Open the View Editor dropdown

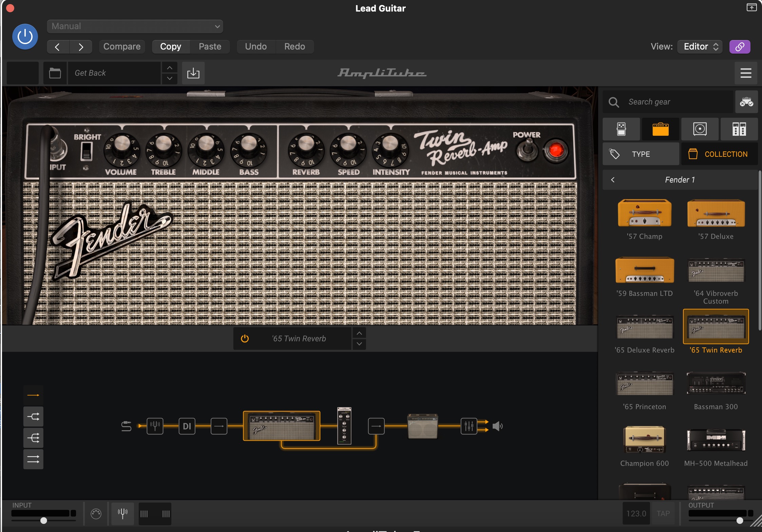(x=700, y=47)
